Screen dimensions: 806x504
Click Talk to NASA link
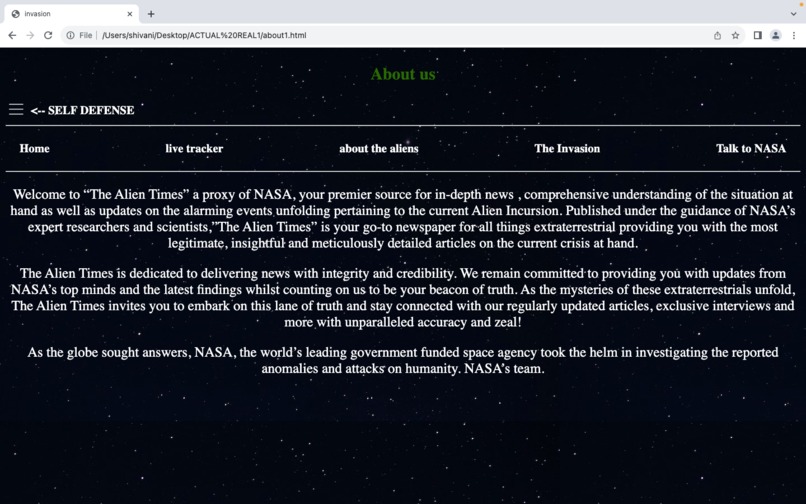pos(751,149)
